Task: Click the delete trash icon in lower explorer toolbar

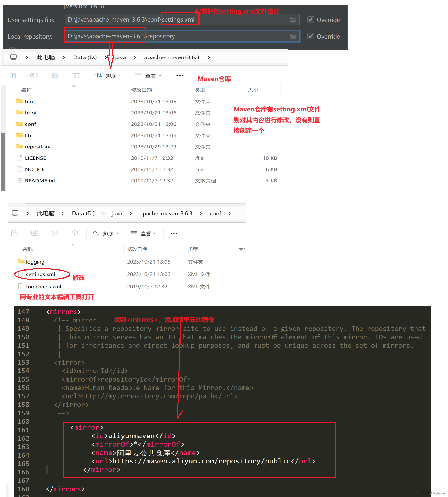Action: [75, 233]
